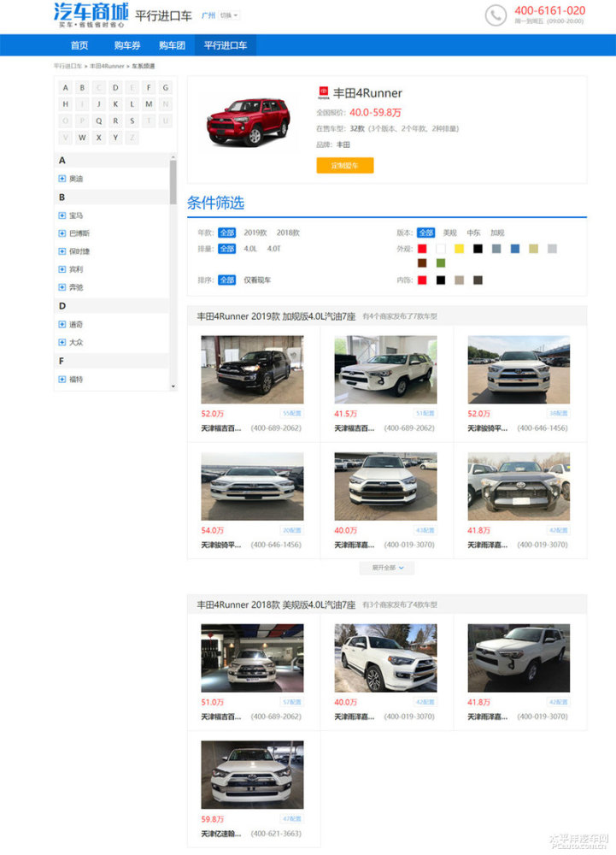Jump to brands starting with letter A
Screen dimensions: 616x855
click(x=65, y=87)
